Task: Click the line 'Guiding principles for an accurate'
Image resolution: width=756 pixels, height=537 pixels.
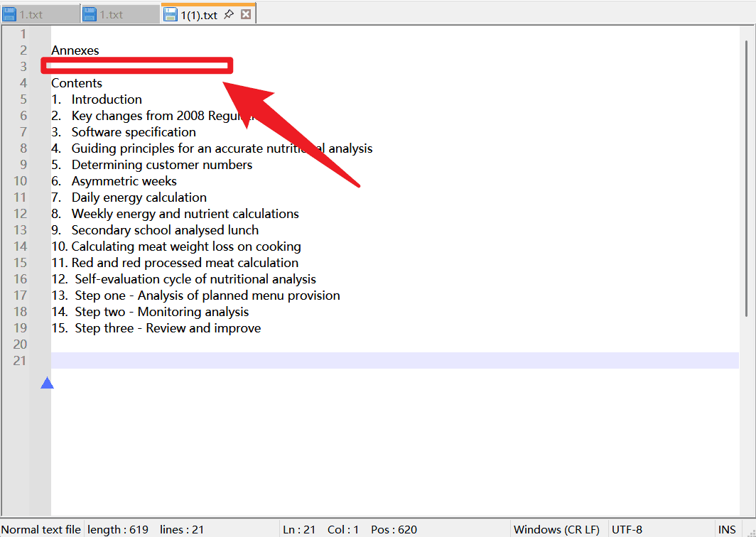Action: click(167, 148)
